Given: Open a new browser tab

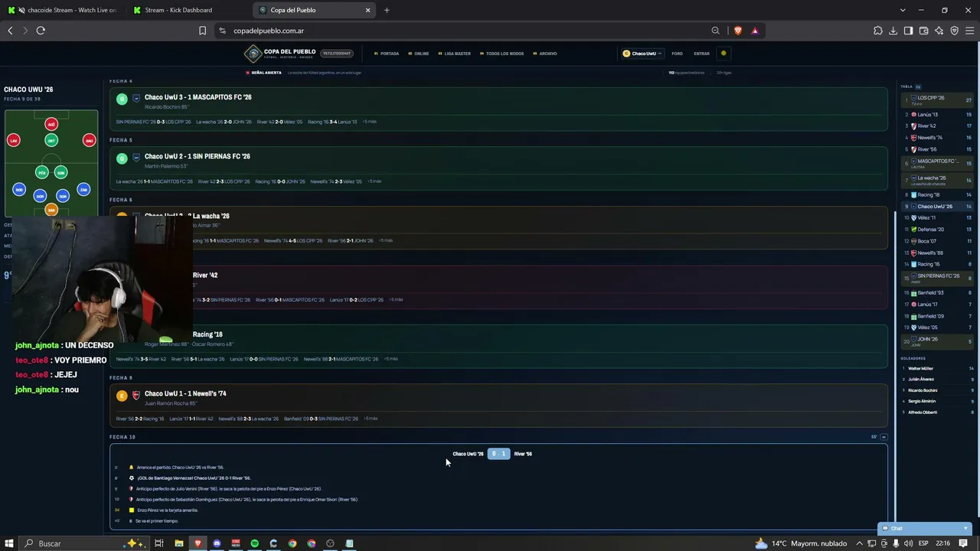Looking at the screenshot, I should click(387, 10).
